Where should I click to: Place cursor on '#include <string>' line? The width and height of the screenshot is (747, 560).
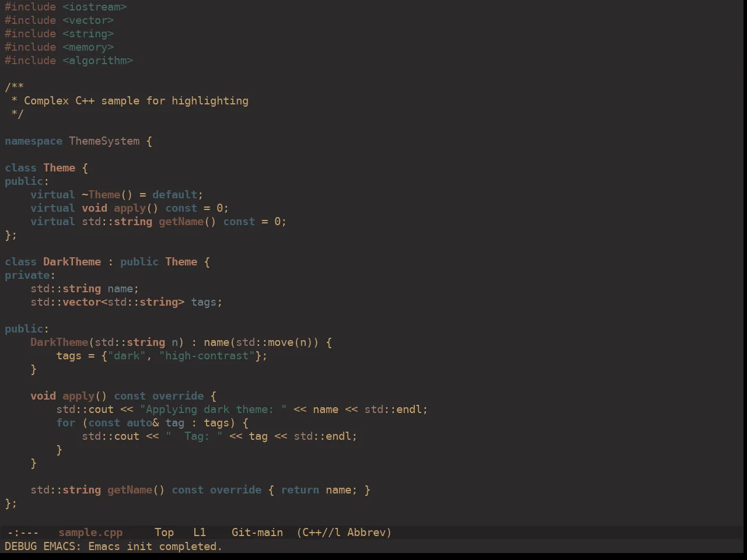coord(60,34)
